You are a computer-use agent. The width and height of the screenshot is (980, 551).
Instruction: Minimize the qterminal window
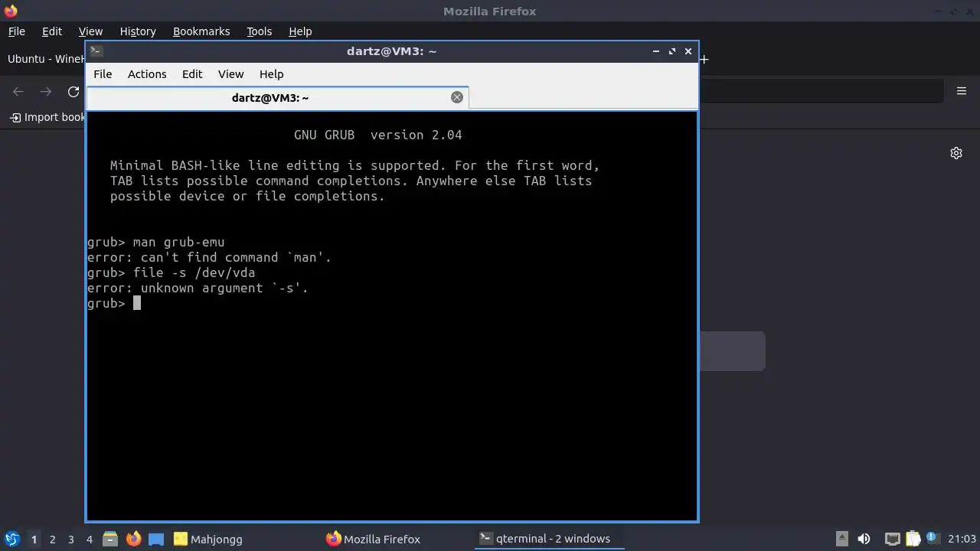[656, 51]
